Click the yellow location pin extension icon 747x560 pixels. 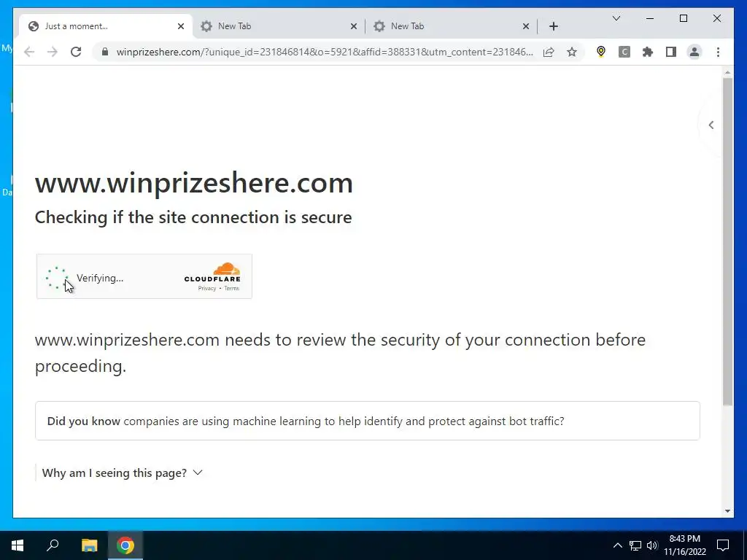[x=601, y=52]
